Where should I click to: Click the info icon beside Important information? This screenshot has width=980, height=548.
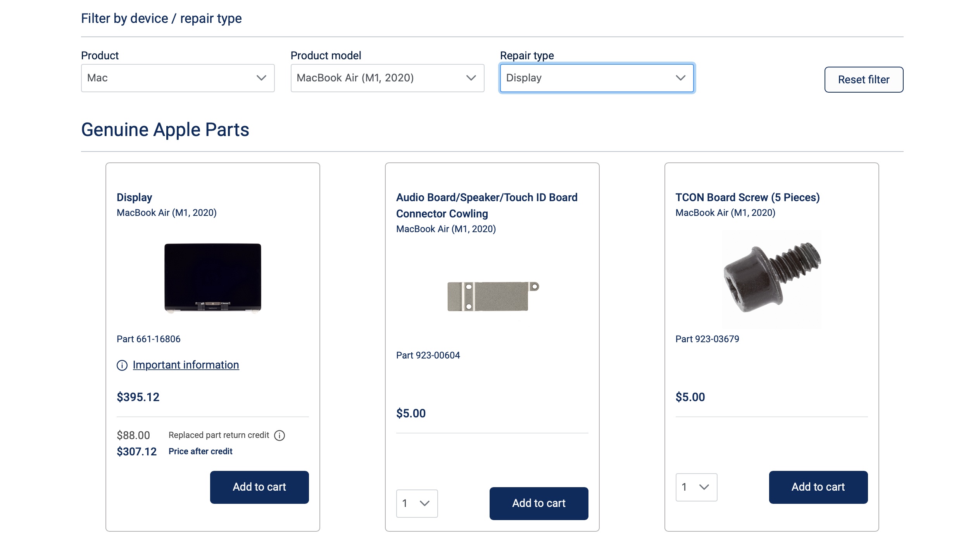122,365
